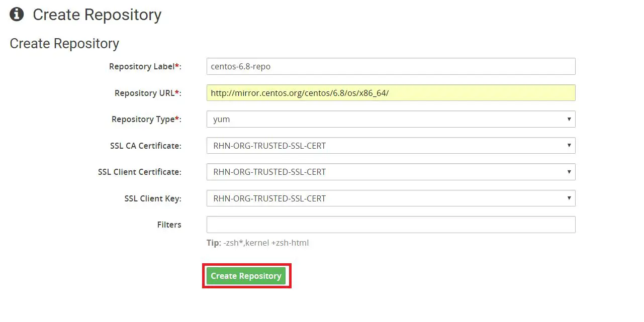Click the Repository Label* field label

(x=145, y=67)
